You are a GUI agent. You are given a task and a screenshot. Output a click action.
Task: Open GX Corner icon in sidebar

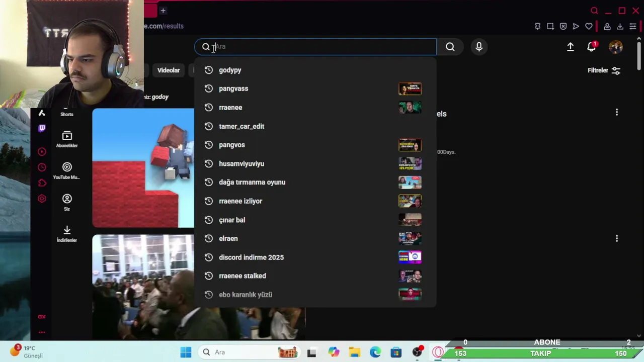coord(42,317)
